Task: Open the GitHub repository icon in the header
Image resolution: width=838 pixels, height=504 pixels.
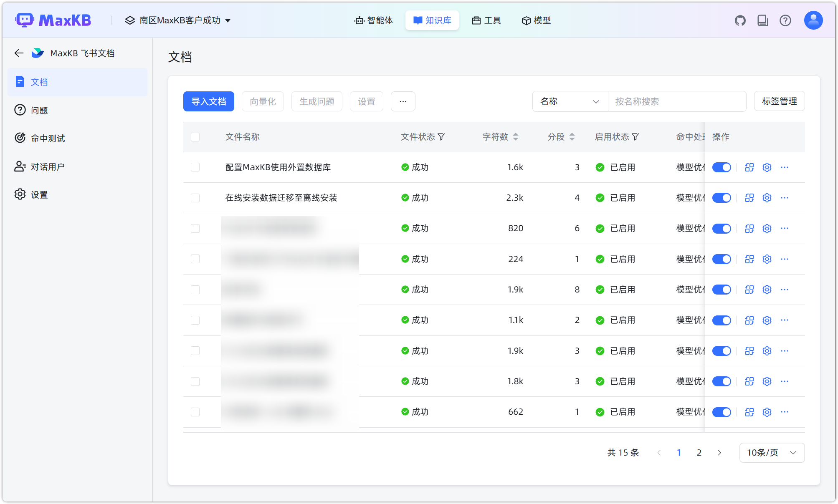Action: point(740,20)
